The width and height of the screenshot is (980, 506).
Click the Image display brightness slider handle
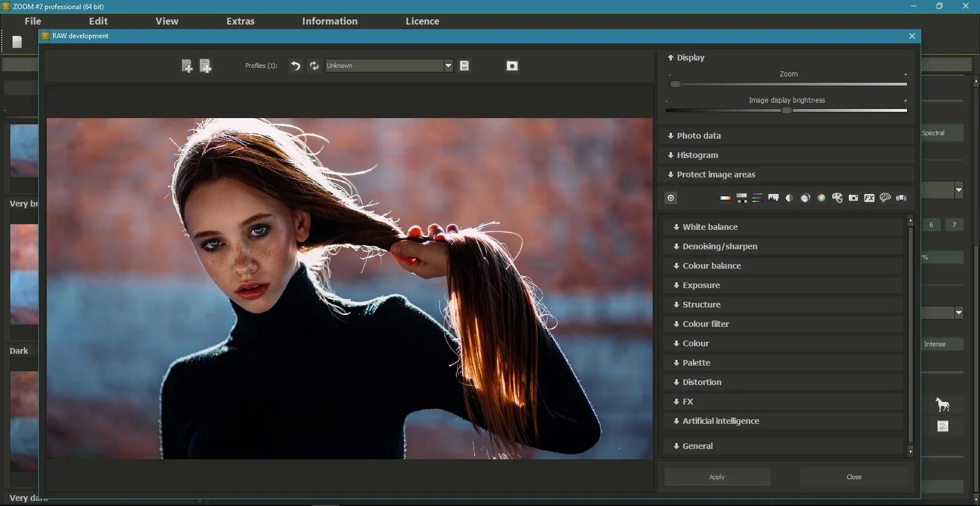[787, 111]
